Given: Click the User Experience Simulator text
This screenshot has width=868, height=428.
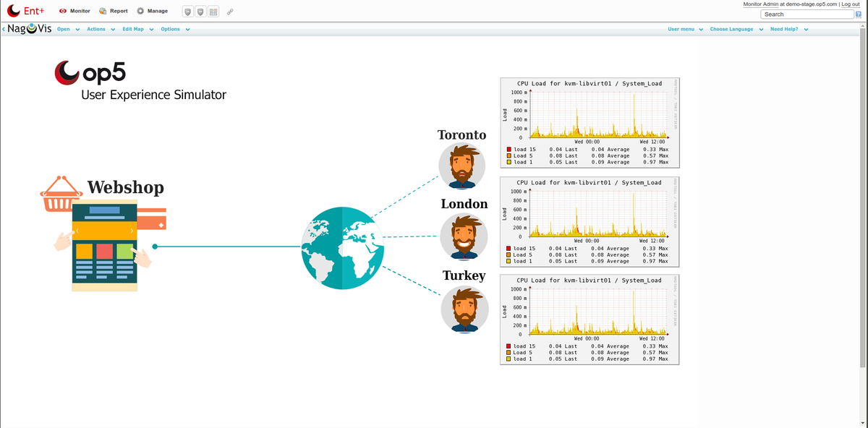Looking at the screenshot, I should [x=153, y=95].
